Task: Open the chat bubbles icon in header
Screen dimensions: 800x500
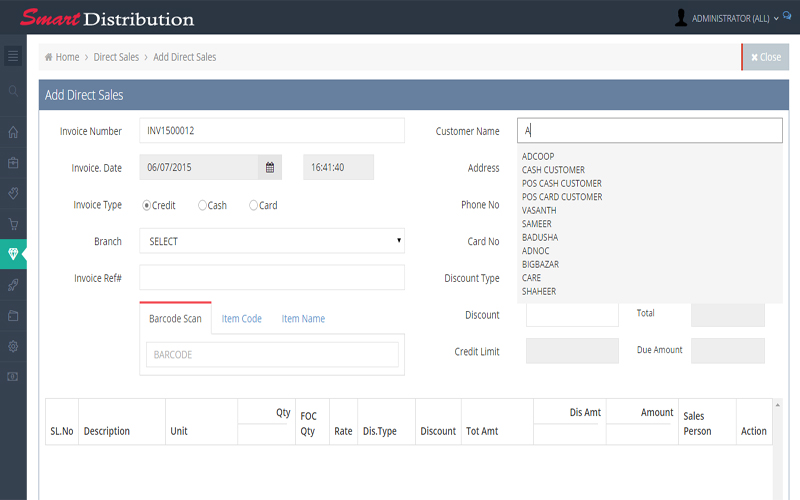Action: pyautogui.click(x=788, y=17)
